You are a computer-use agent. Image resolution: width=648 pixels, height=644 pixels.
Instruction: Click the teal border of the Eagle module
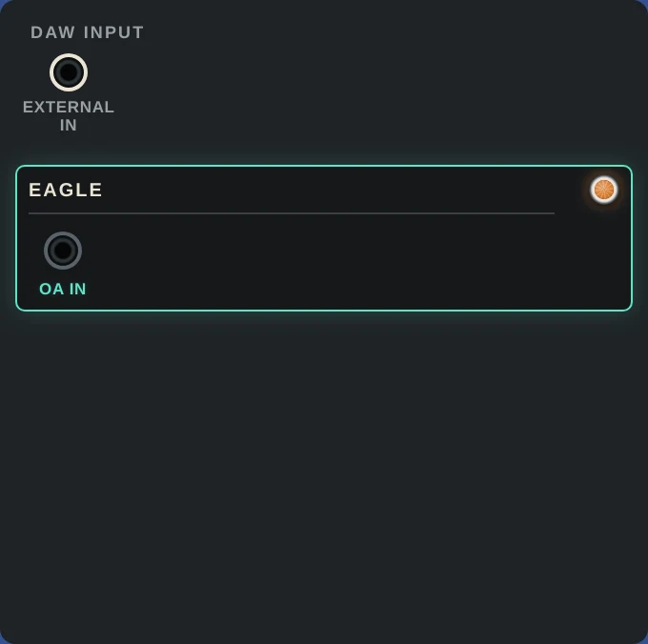tap(324, 166)
